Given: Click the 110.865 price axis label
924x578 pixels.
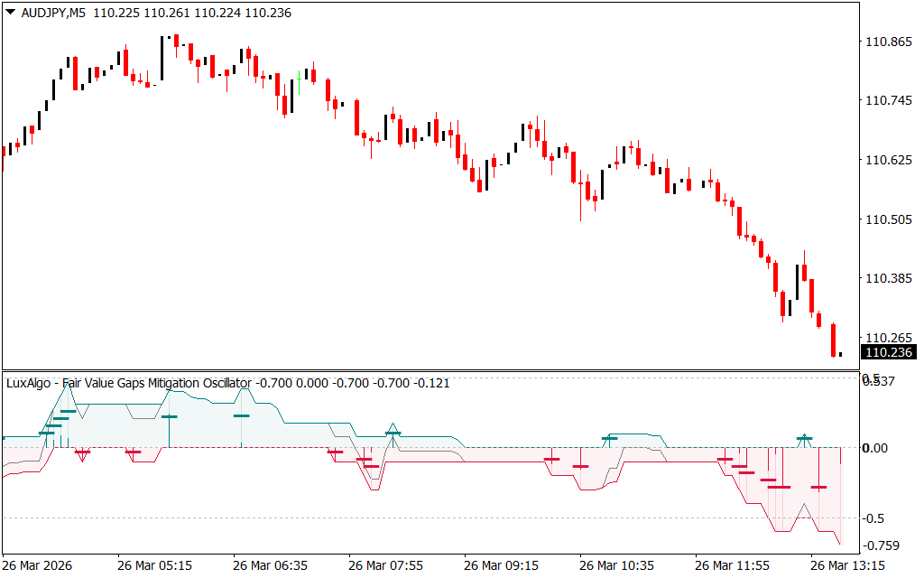Looking at the screenshot, I should (x=889, y=42).
